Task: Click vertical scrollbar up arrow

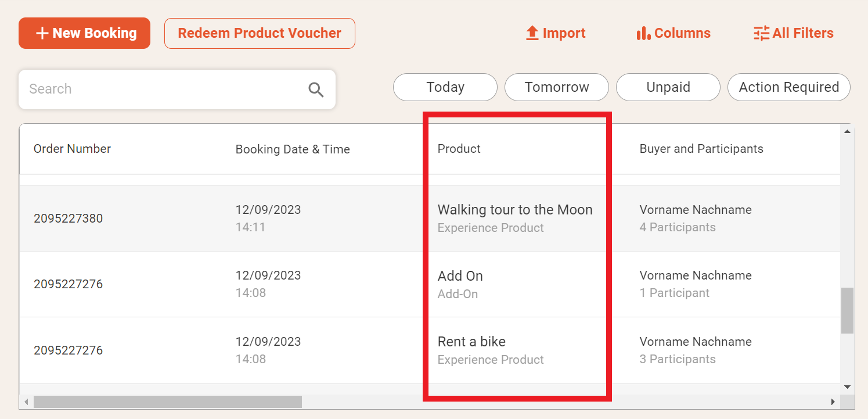Action: click(x=847, y=131)
